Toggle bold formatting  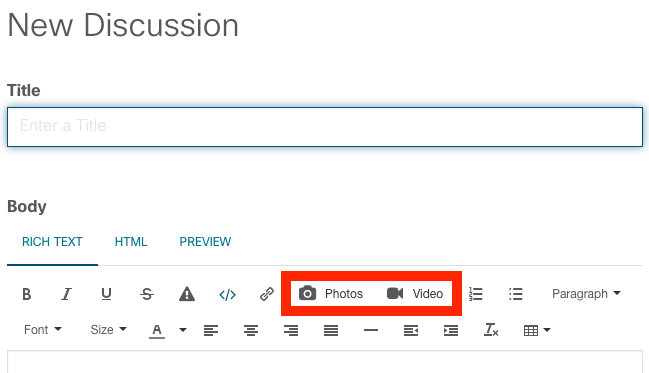(26, 294)
